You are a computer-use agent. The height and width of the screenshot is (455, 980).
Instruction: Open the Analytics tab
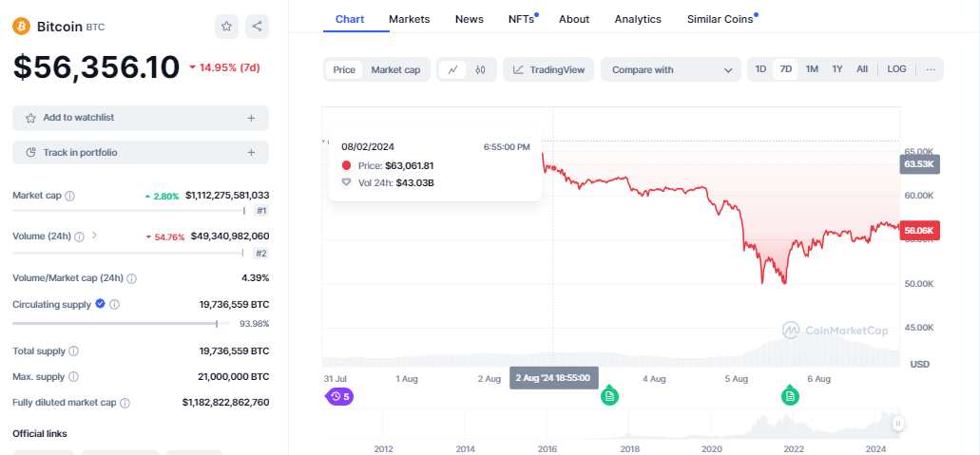pyautogui.click(x=638, y=19)
